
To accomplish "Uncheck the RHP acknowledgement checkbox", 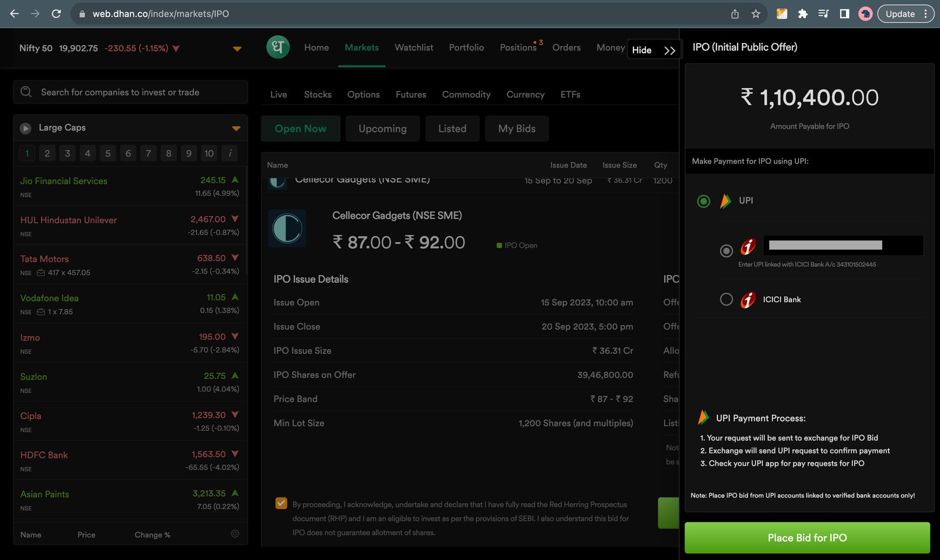I will [281, 503].
